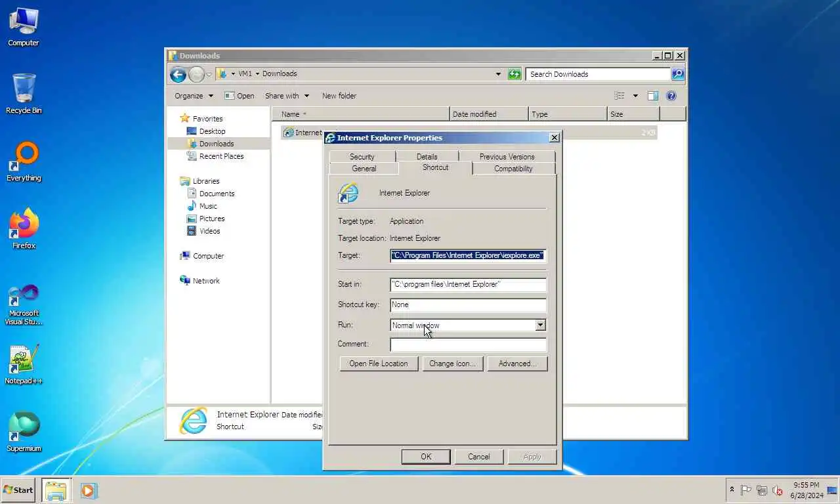
Task: Click the Search Downloads box
Action: [x=598, y=74]
